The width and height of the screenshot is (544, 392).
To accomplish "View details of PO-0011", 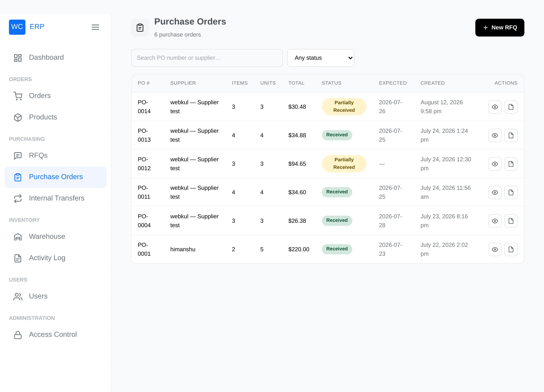I will click(495, 192).
